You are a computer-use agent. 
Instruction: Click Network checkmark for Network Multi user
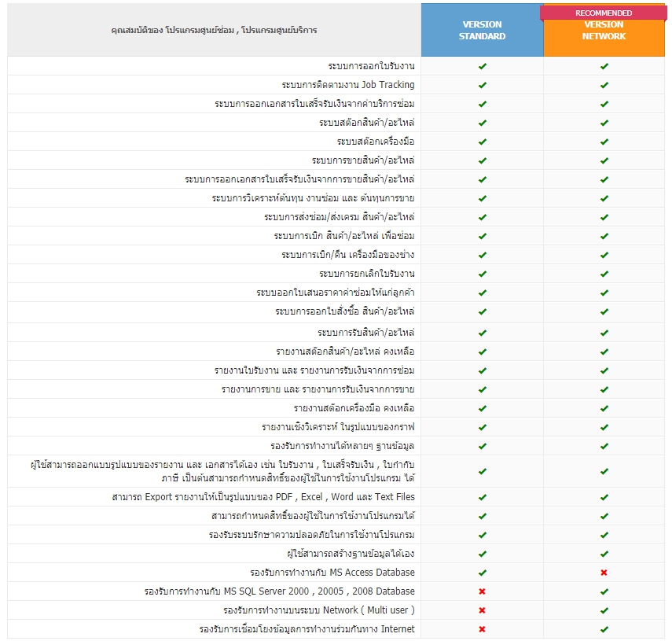(604, 610)
